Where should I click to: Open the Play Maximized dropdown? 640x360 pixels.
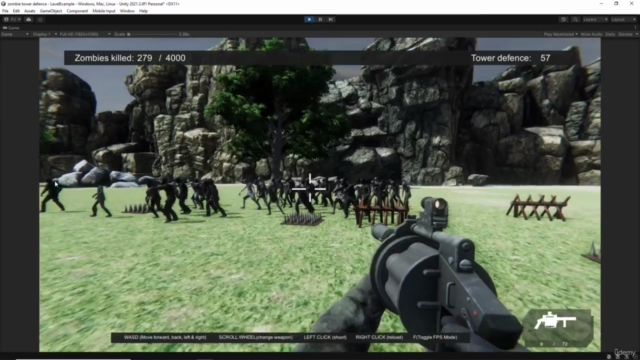[560, 34]
